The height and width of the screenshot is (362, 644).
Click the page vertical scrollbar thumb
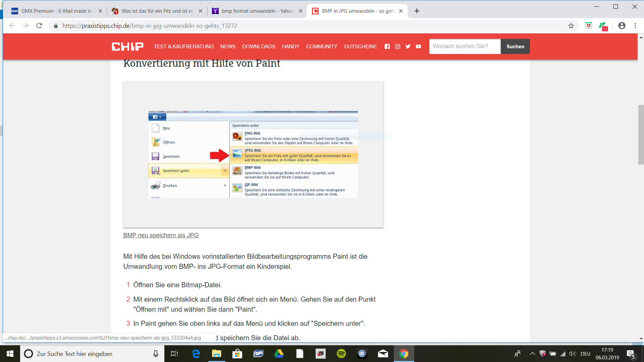[x=641, y=134]
